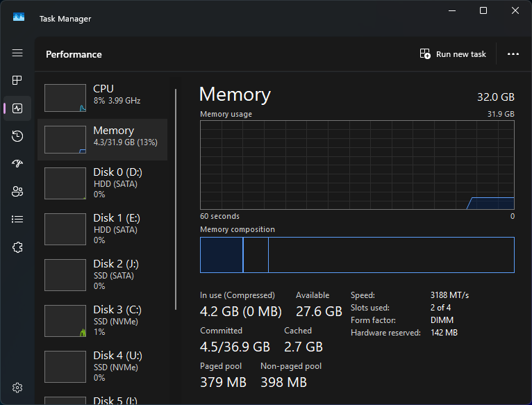Select Disk 4 (U:) in resource list
Image resolution: width=532 pixels, height=405 pixels.
click(102, 366)
